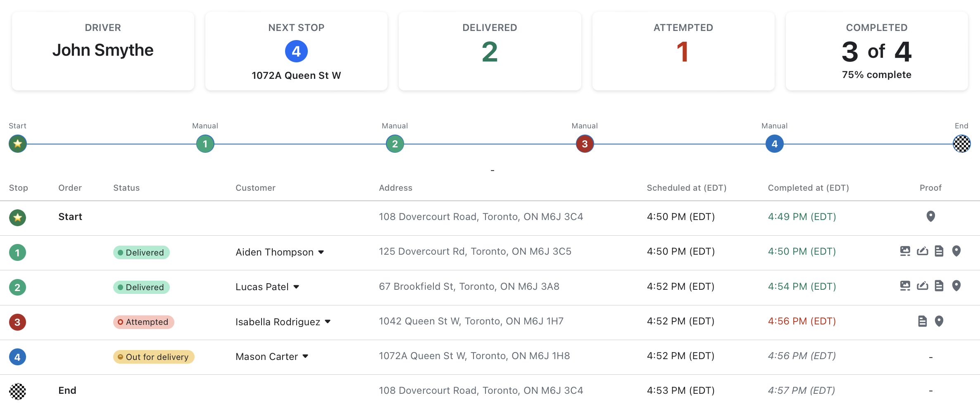
Task: Open signature proof for Lucas Patel
Action: pyautogui.click(x=923, y=286)
